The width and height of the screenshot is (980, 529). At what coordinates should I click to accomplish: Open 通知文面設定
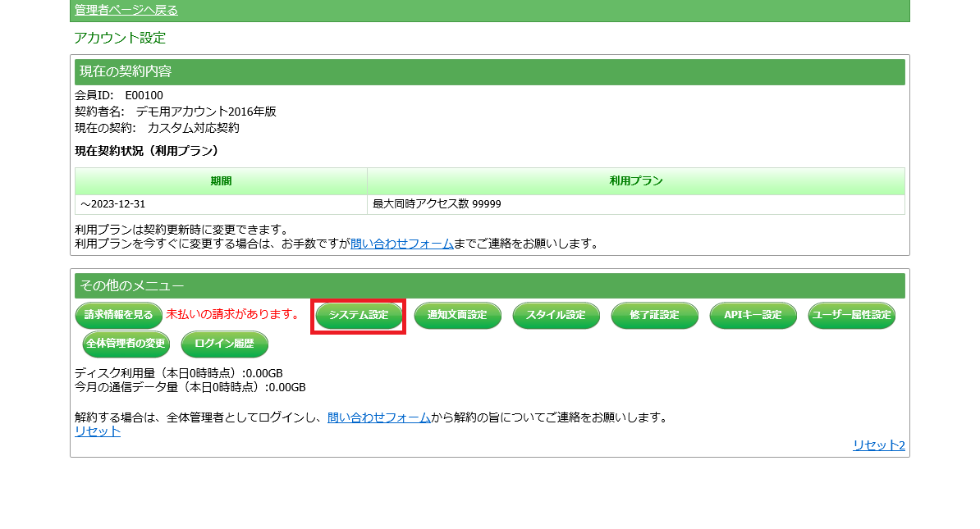457,316
